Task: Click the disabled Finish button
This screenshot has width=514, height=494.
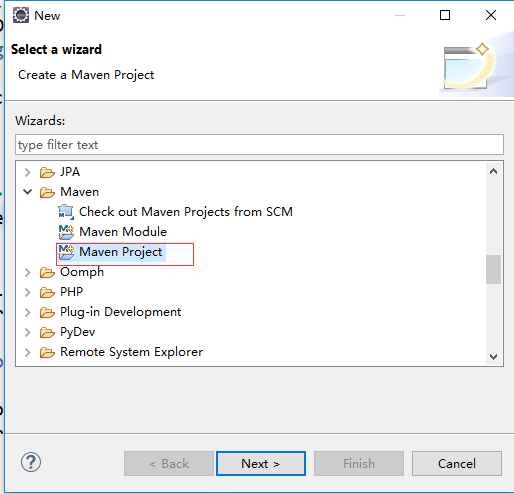Action: [x=359, y=463]
